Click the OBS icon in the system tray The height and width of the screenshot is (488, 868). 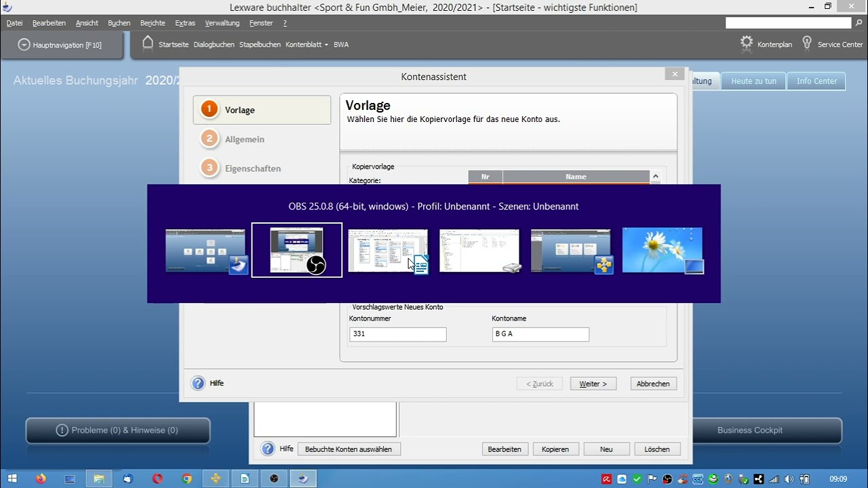coord(667,479)
